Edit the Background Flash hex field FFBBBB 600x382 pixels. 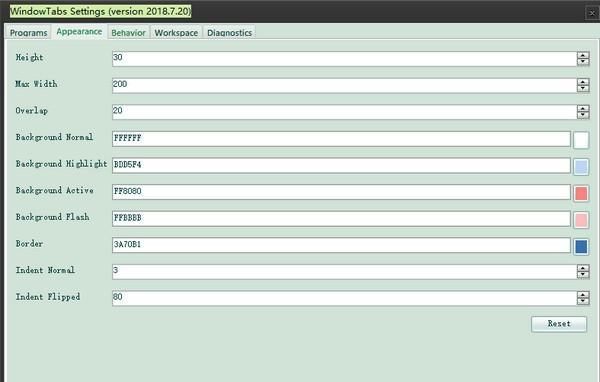341,219
